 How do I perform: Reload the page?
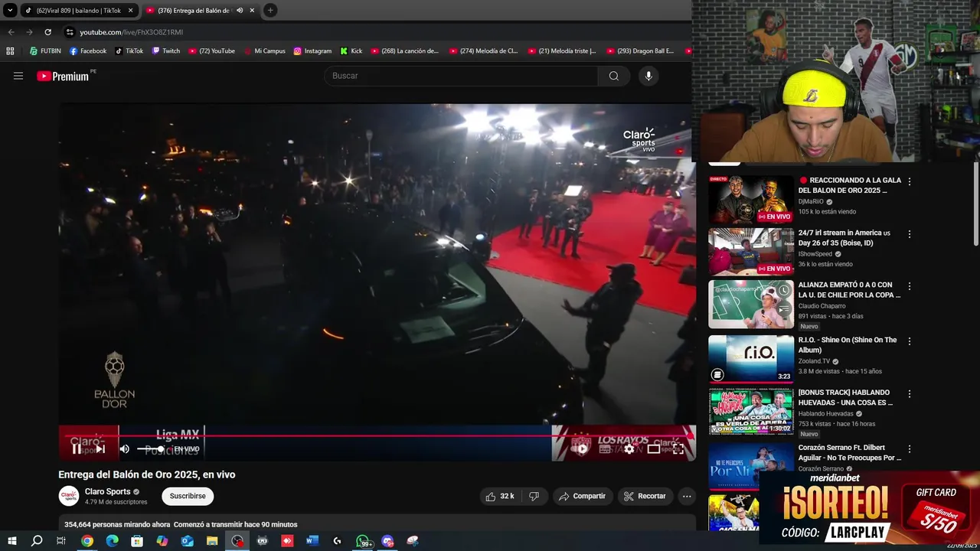[47, 32]
